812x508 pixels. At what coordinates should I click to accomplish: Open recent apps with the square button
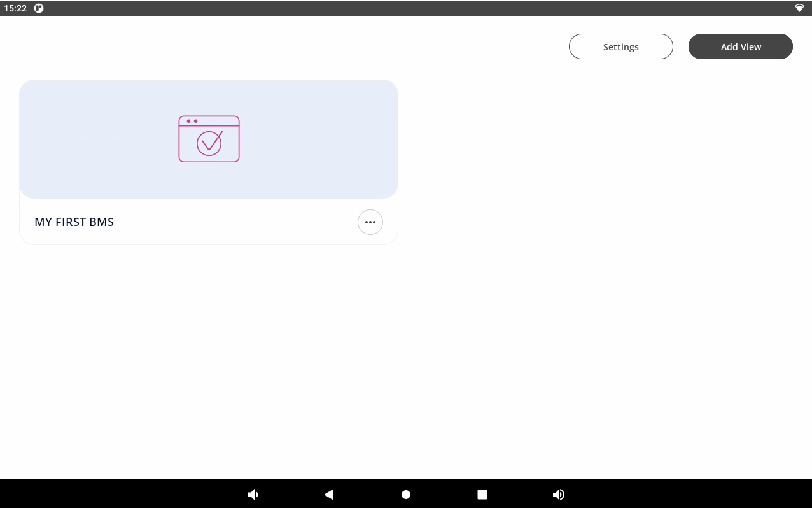(482, 495)
